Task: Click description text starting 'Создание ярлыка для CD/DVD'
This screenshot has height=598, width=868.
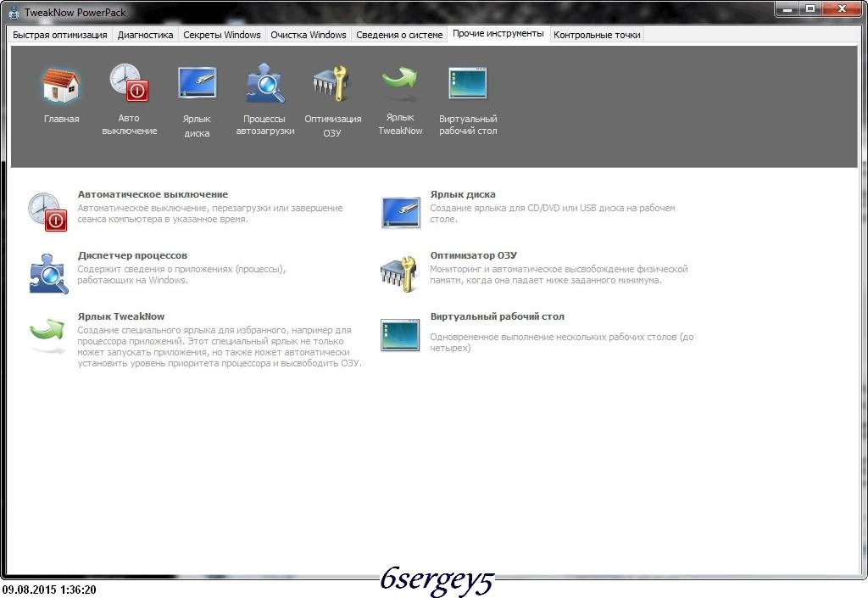Action: (553, 213)
